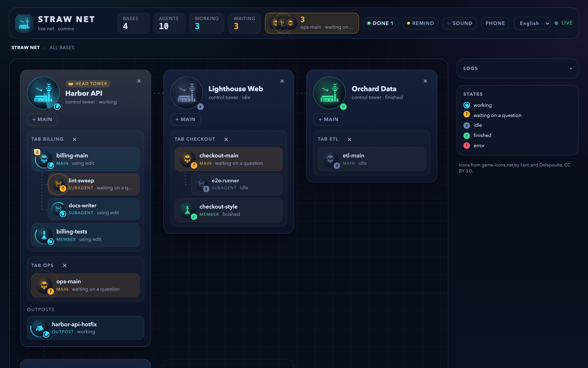Close the Checkout tab
588x368 pixels.
pos(226,140)
